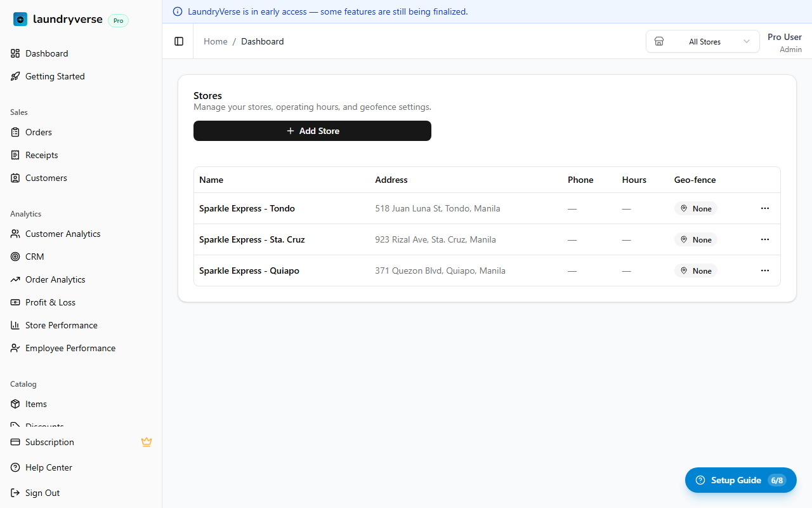
Task: Click the Order Analytics trend icon
Action: (15, 279)
